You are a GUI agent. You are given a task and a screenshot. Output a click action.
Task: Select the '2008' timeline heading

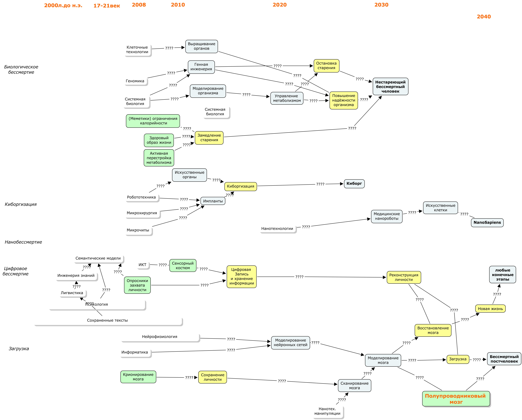click(x=139, y=5)
